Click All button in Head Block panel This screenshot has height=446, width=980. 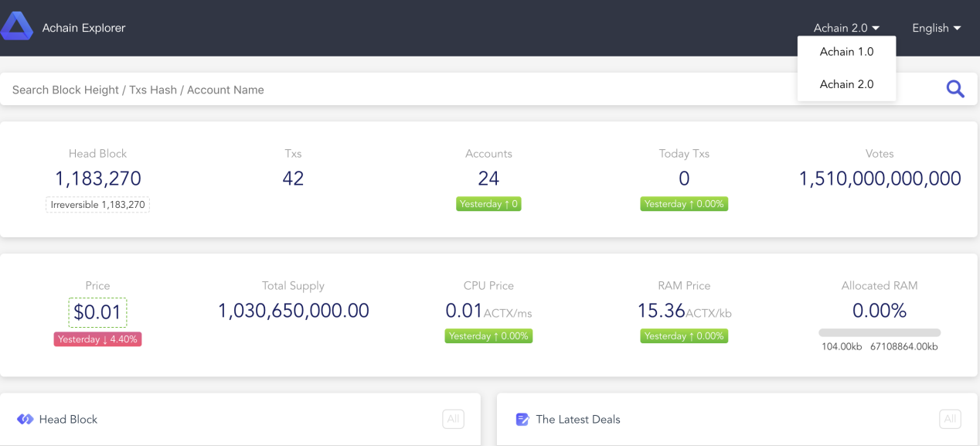pos(453,419)
